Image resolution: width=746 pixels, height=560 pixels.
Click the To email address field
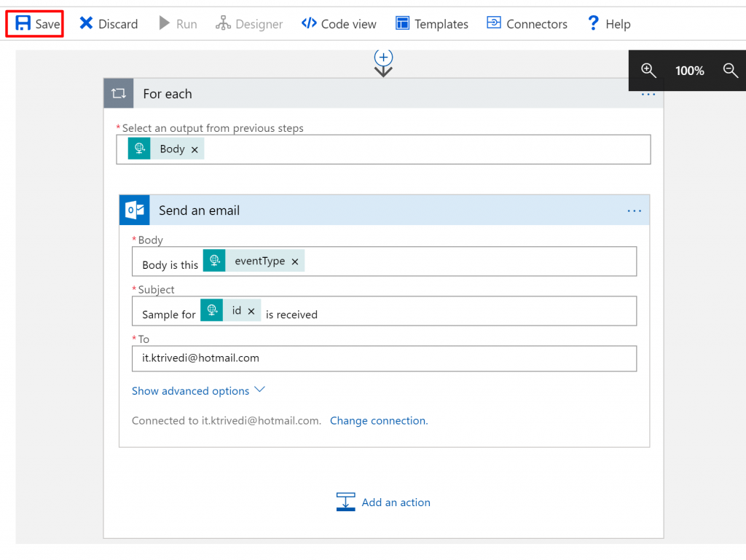click(x=385, y=358)
